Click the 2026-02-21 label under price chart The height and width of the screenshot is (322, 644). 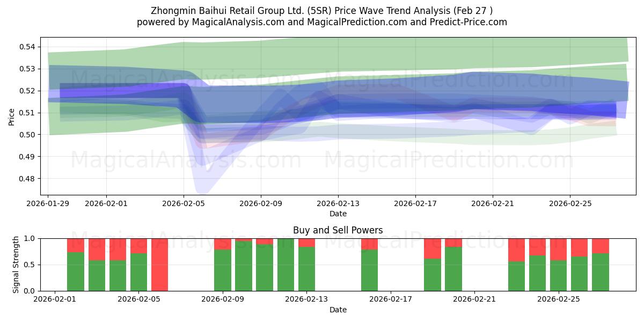(493, 203)
